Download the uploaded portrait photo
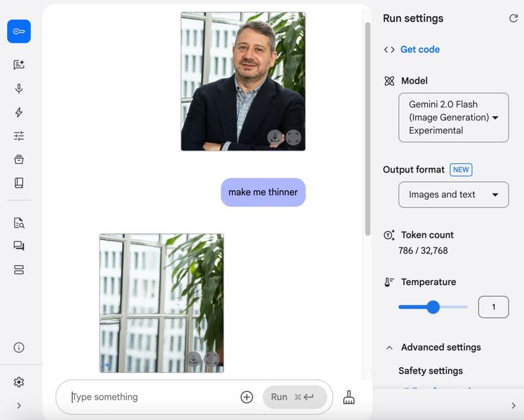Screen dimensions: 524x420 tap(275, 137)
